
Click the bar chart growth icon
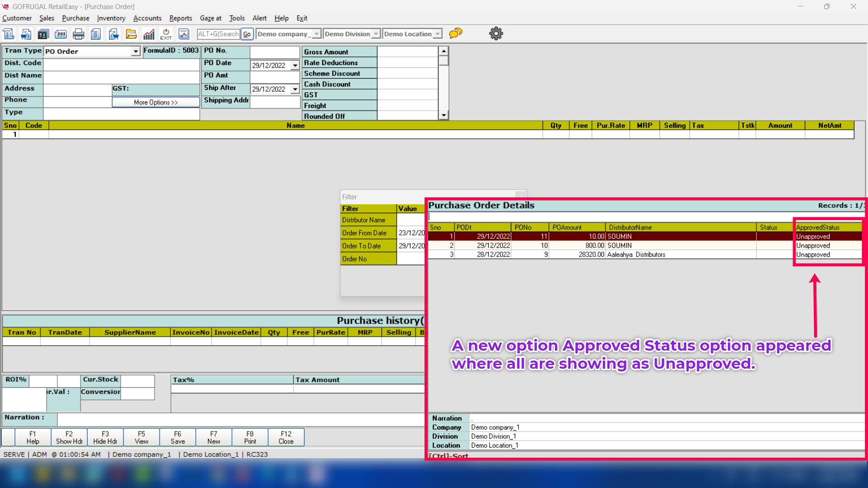click(149, 34)
